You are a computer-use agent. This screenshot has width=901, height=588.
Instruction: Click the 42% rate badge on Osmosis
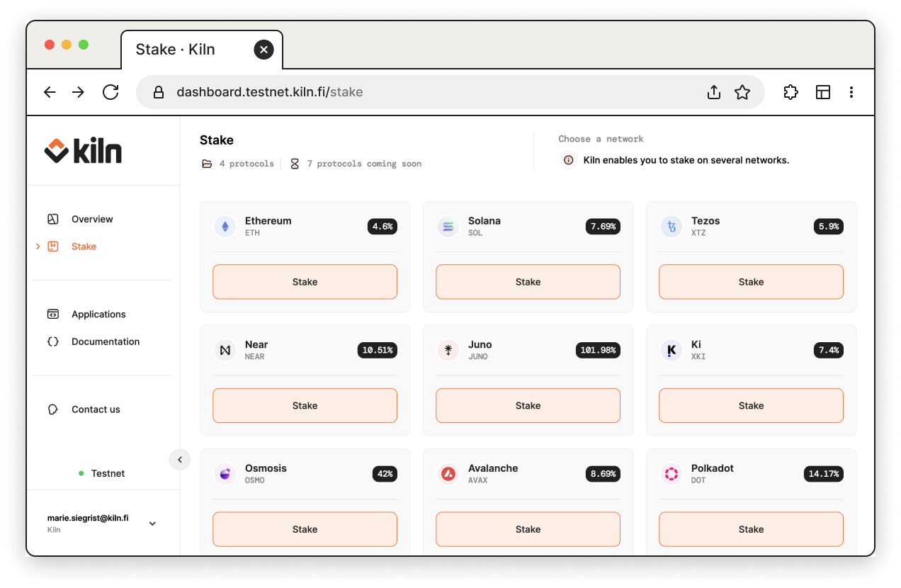(x=385, y=474)
